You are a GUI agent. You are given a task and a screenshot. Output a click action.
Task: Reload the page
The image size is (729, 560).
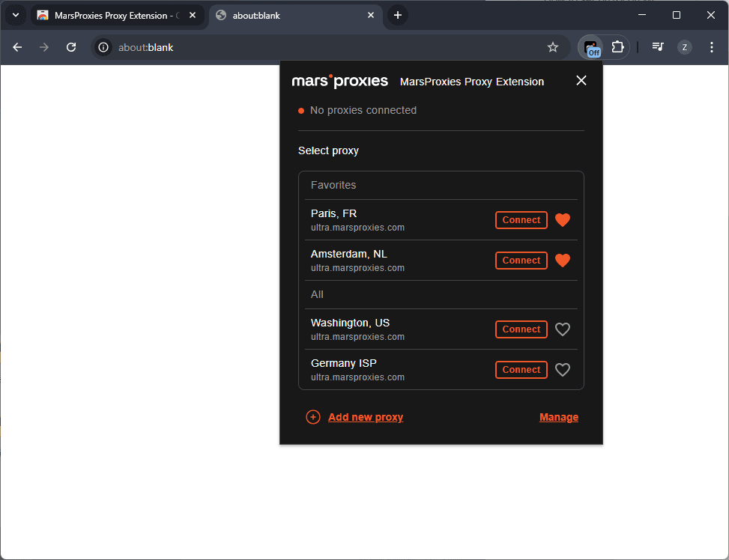(71, 47)
